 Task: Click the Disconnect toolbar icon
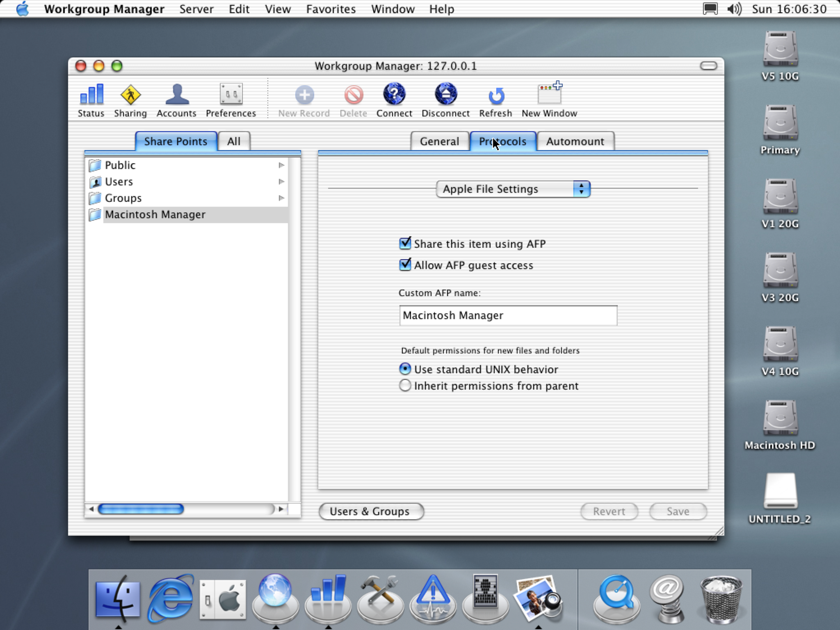click(x=445, y=100)
